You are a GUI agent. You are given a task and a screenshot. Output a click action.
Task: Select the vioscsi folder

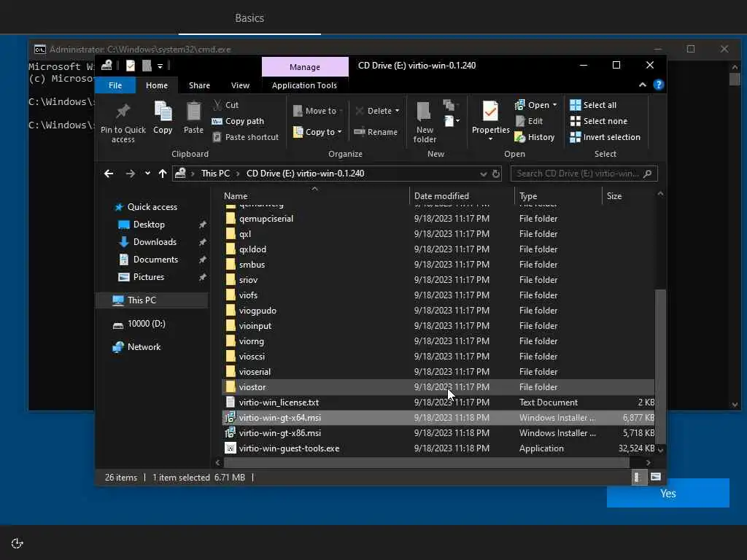coord(438,356)
